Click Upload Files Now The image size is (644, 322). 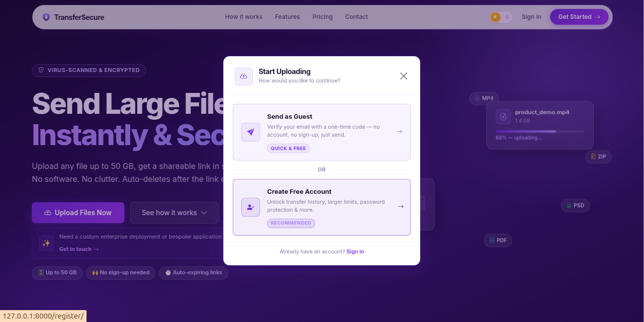pos(78,213)
